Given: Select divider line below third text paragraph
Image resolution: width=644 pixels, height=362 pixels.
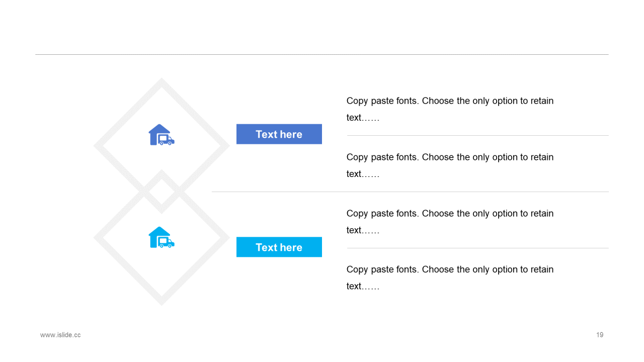Looking at the screenshot, I should pyautogui.click(x=478, y=248).
